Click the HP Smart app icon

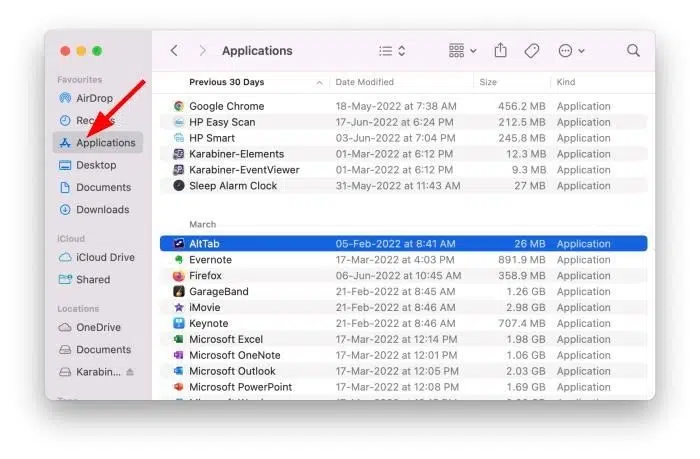point(179,138)
